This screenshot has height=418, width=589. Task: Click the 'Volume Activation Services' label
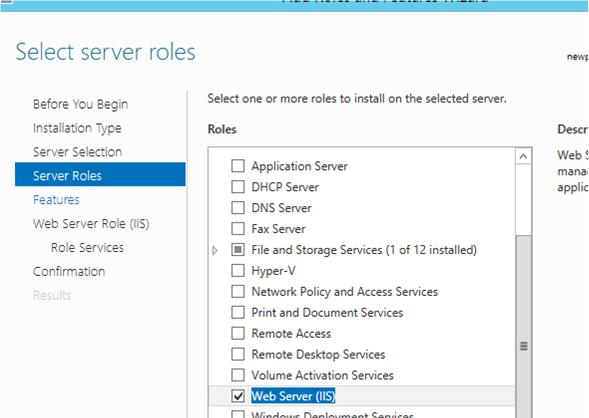pos(322,375)
